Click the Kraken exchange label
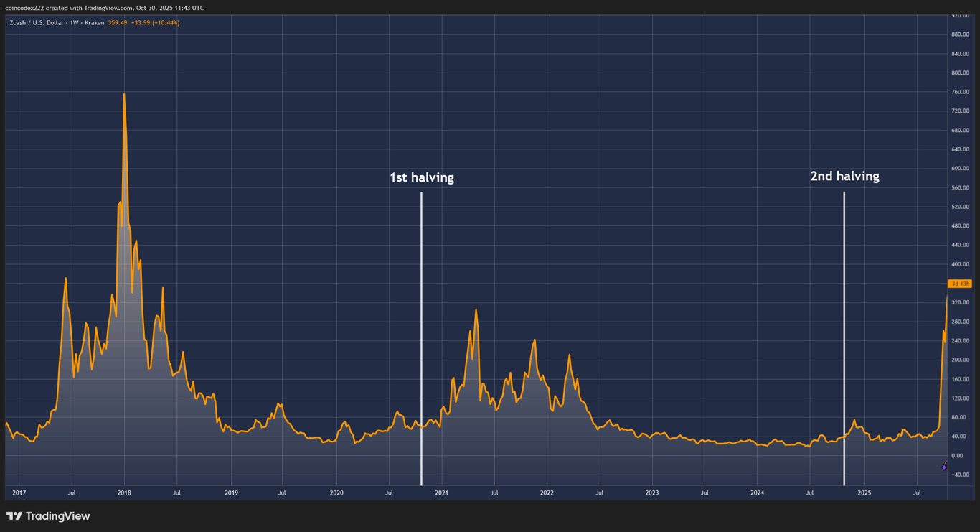Image resolution: width=980 pixels, height=532 pixels. tap(95, 22)
